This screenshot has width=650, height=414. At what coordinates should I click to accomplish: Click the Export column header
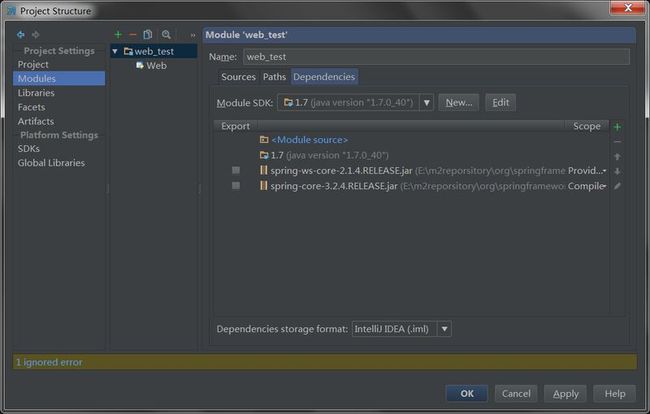pos(235,126)
